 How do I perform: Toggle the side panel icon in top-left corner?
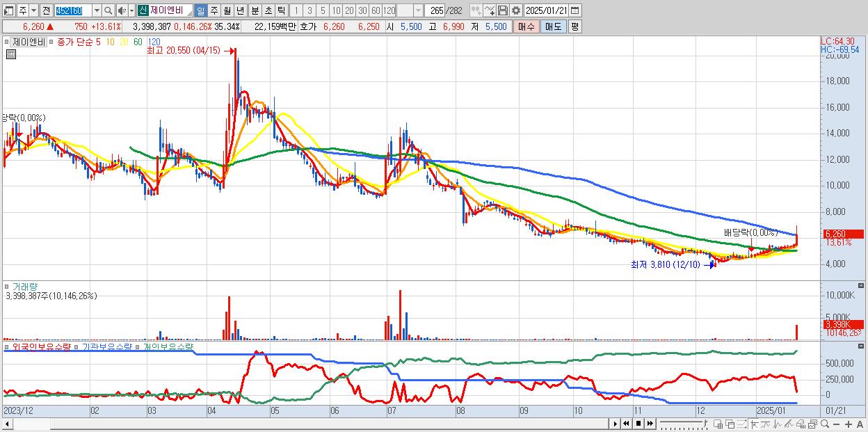tap(9, 10)
